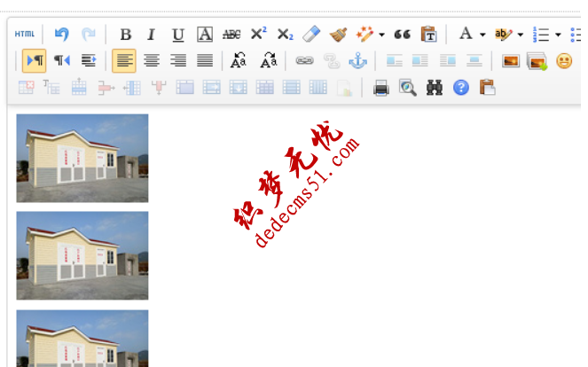Image resolution: width=588 pixels, height=367 pixels.
Task: Select the format painter brush
Action: click(338, 35)
